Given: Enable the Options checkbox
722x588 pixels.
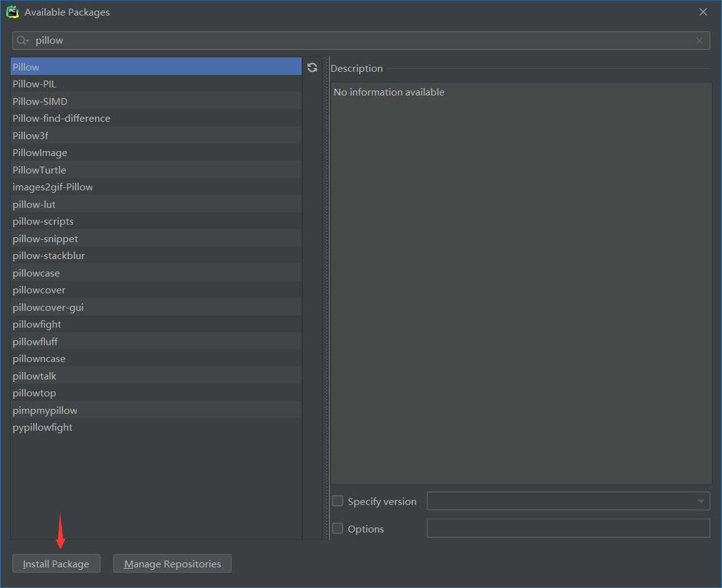Looking at the screenshot, I should [338, 528].
